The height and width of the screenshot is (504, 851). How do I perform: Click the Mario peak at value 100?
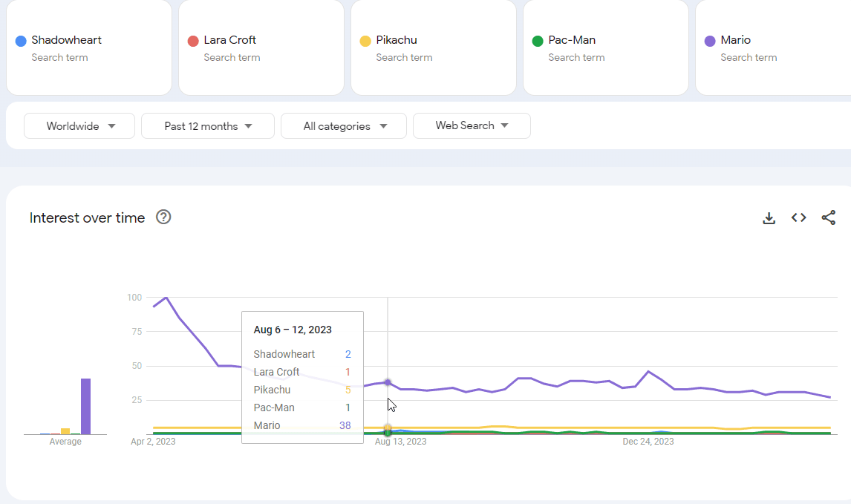coord(166,298)
